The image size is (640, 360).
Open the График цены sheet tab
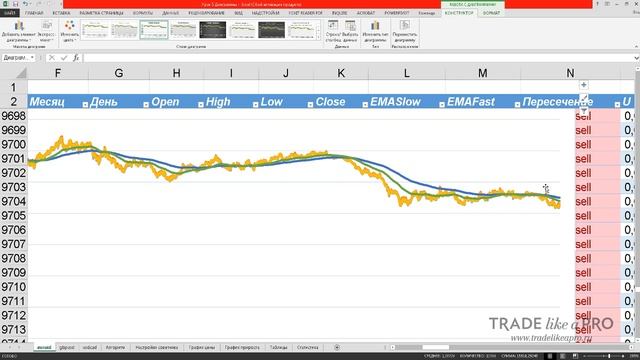(x=202, y=347)
